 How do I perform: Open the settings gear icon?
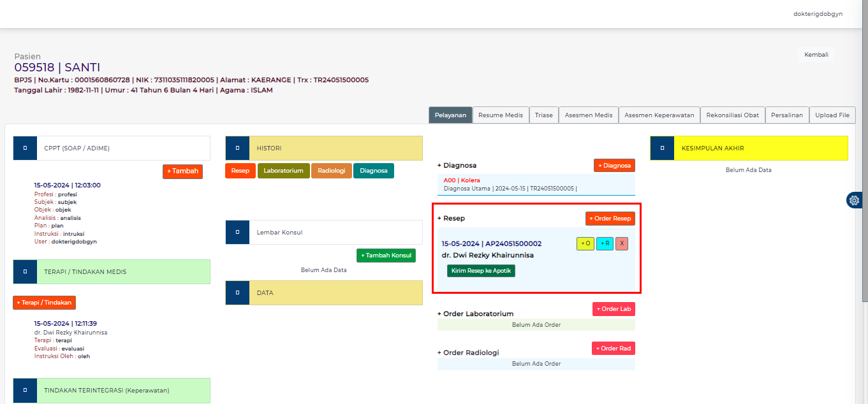[854, 200]
